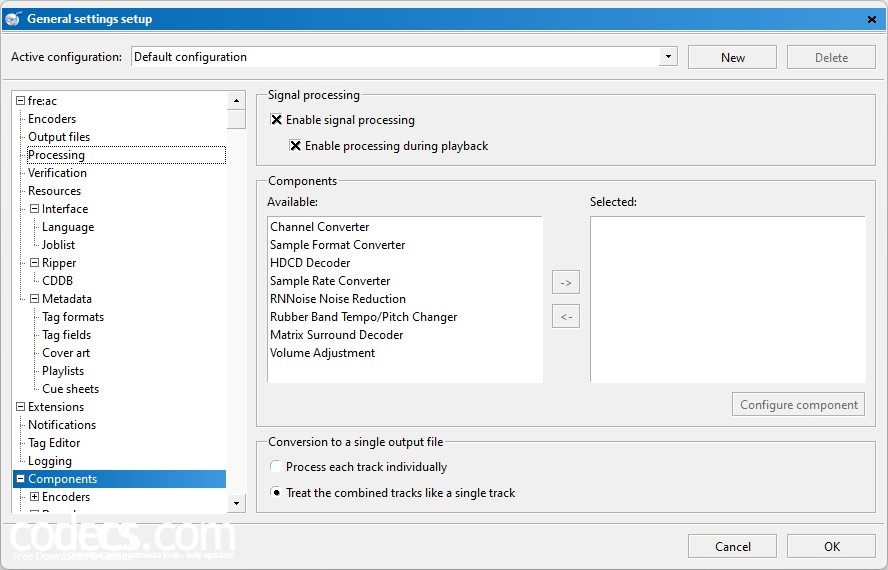Open the Tag Editor settings page
Image resolution: width=888 pixels, height=570 pixels.
[54, 443]
